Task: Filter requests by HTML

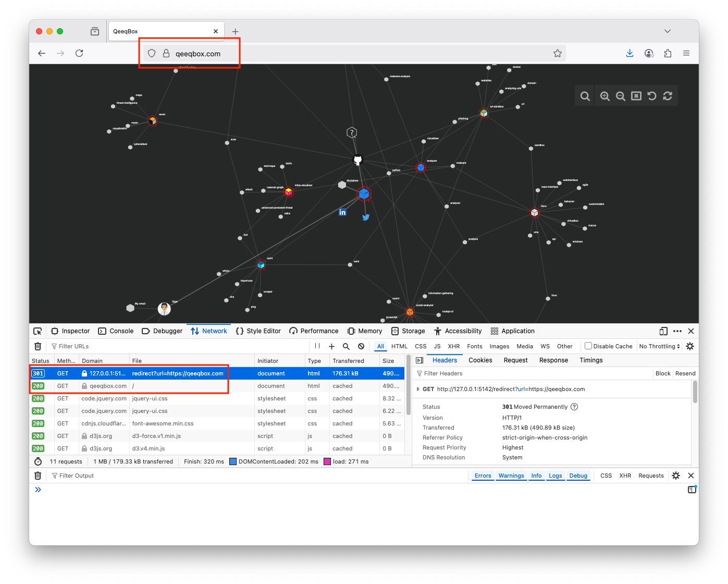Action: 399,346
